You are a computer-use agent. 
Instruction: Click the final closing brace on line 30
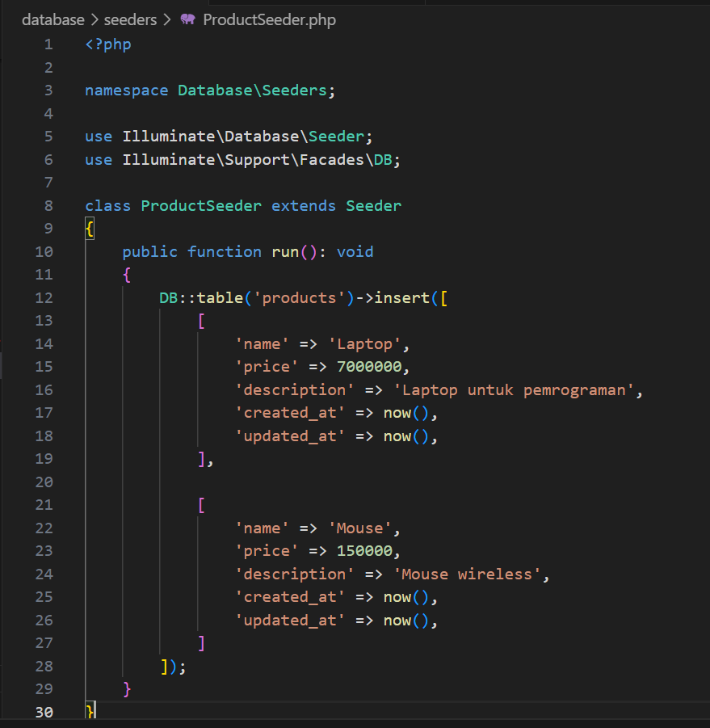point(90,711)
